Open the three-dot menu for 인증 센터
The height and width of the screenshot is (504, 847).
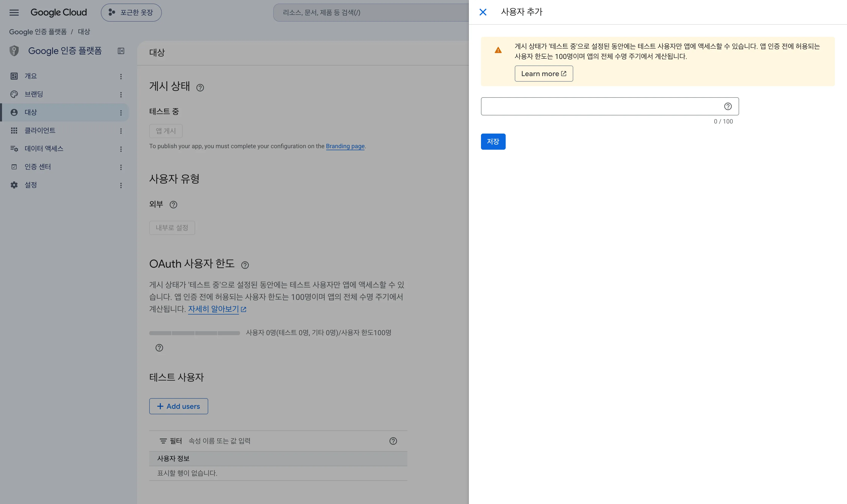(x=121, y=167)
